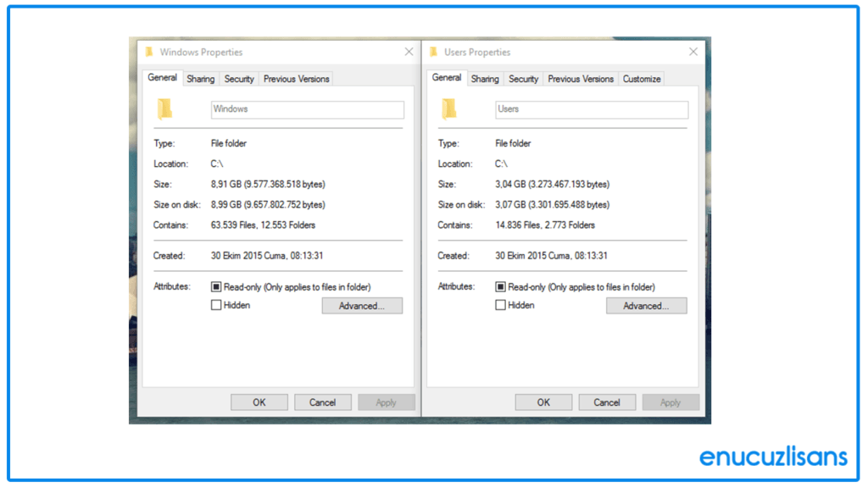Switch to the Sharing tab in Windows Properties
Screen dimensions: 868x488
pos(200,78)
